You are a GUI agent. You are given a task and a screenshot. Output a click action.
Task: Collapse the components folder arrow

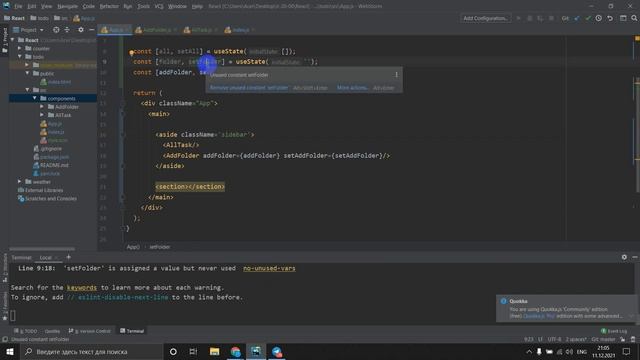tap(35, 98)
